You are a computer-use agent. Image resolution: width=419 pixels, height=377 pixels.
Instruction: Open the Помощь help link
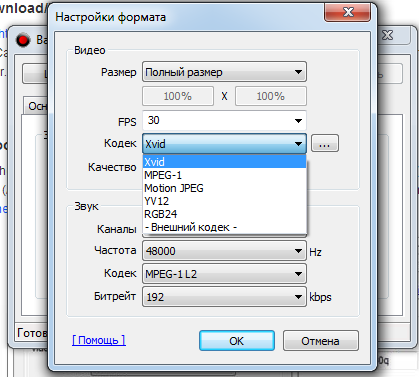[99, 340]
